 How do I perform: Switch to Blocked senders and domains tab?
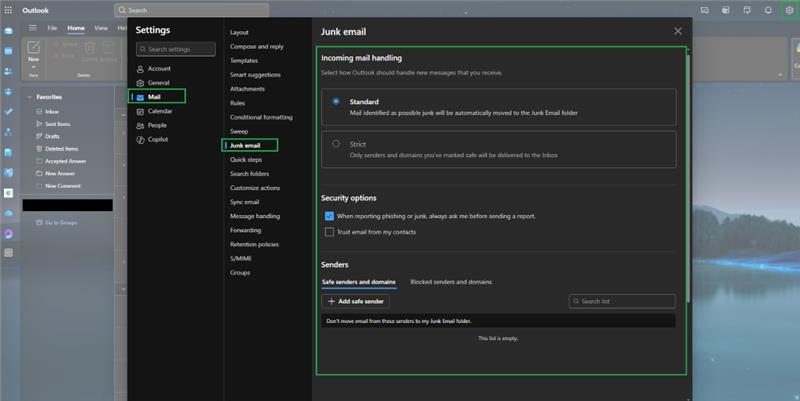tap(451, 282)
